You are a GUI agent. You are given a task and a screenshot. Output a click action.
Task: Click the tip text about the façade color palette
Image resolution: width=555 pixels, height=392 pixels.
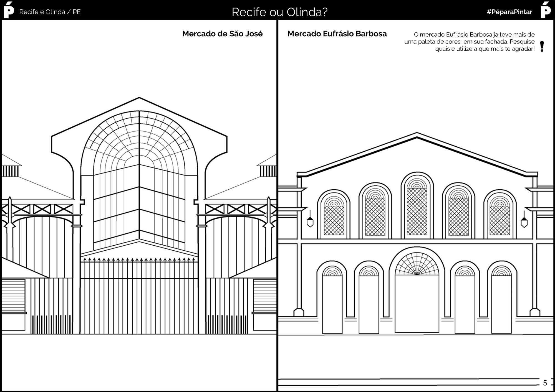(470, 42)
